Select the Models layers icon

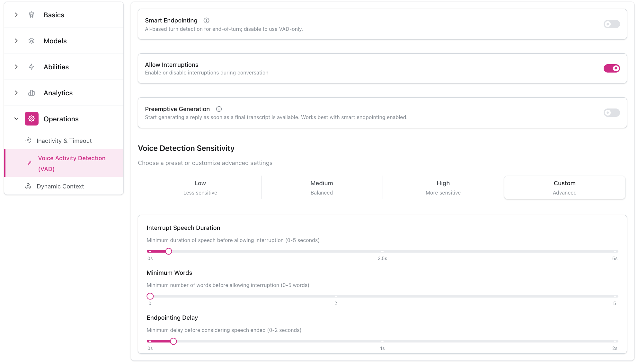[31, 41]
